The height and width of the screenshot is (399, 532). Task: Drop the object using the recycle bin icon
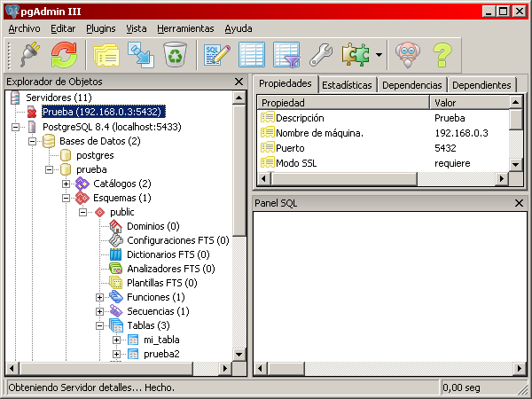coord(175,54)
